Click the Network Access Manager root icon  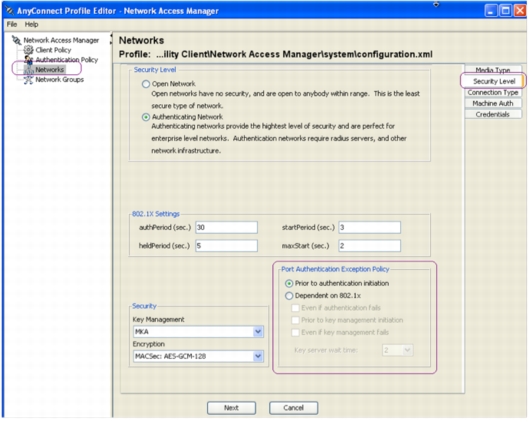click(x=16, y=40)
